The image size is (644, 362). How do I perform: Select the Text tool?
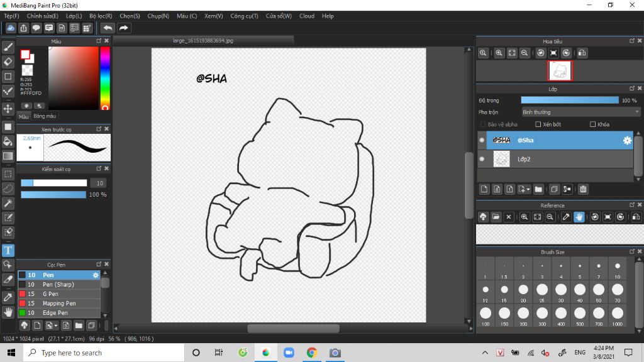click(8, 250)
